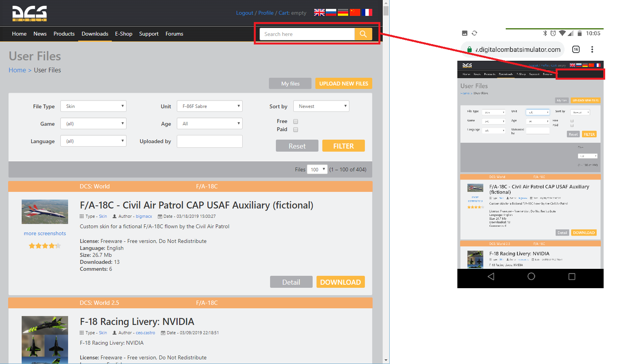Open the Home menu item in desktop nav

pos(19,34)
